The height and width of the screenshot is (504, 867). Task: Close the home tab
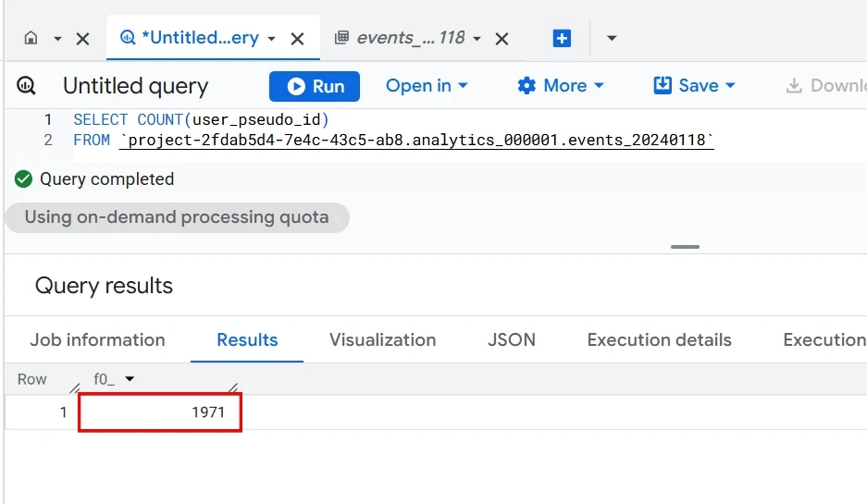coord(83,39)
